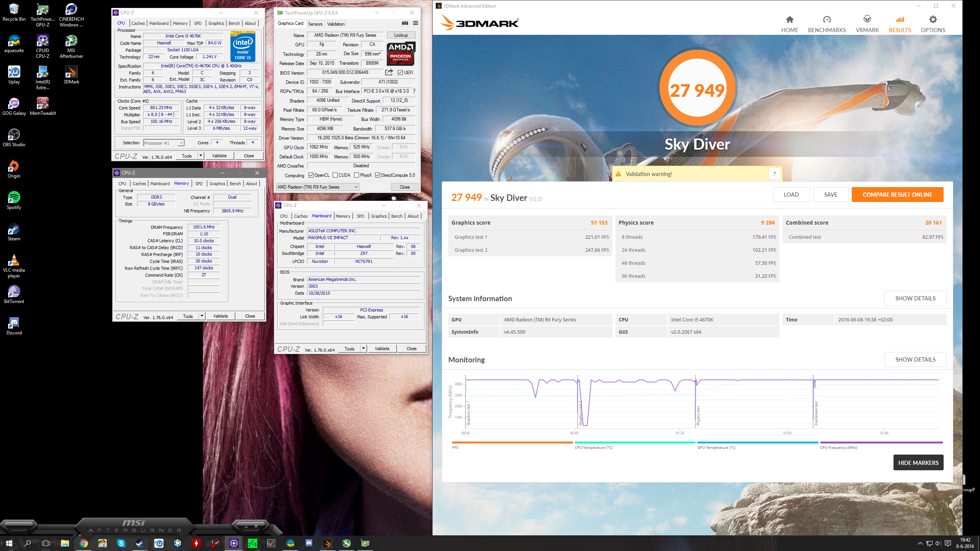Click Validate in the Memory CPU-Z window

click(220, 316)
